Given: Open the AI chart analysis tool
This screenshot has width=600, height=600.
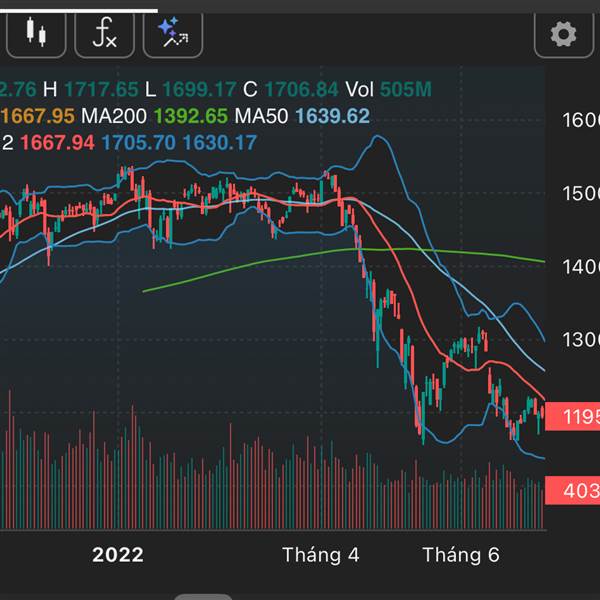Looking at the screenshot, I should 173,35.
